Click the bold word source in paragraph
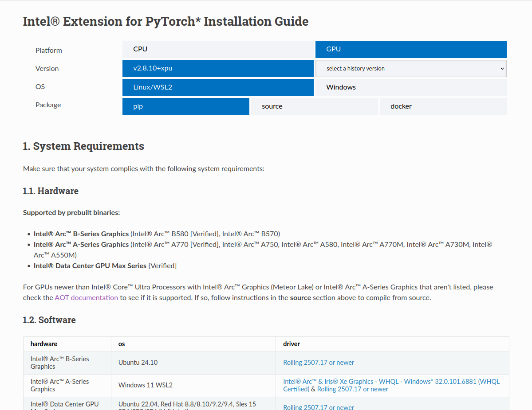Screen dimensions: 532x410 (300, 297)
